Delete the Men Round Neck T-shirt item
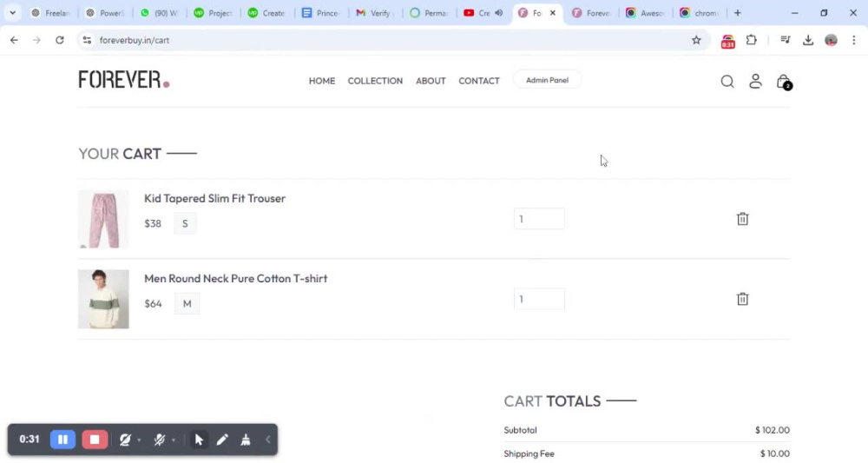The height and width of the screenshot is (463, 868). pos(742,299)
